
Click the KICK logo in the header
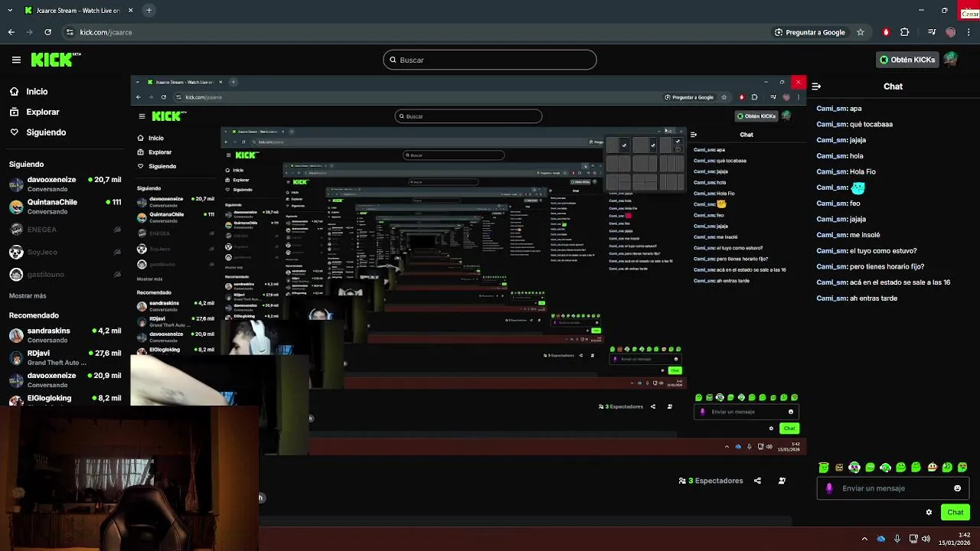(55, 60)
